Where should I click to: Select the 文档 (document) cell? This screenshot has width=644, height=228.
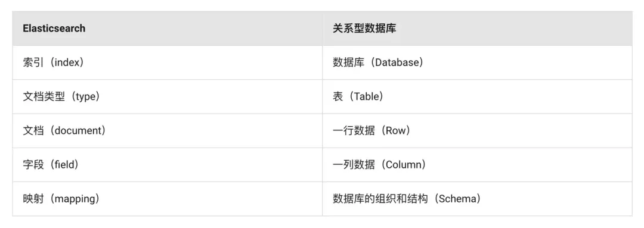(167, 130)
